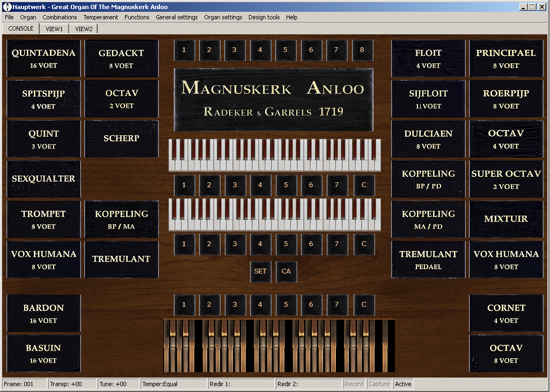550x392 pixels.
Task: Click the Hauptwerk icon in the title bar
Action: [7, 6]
